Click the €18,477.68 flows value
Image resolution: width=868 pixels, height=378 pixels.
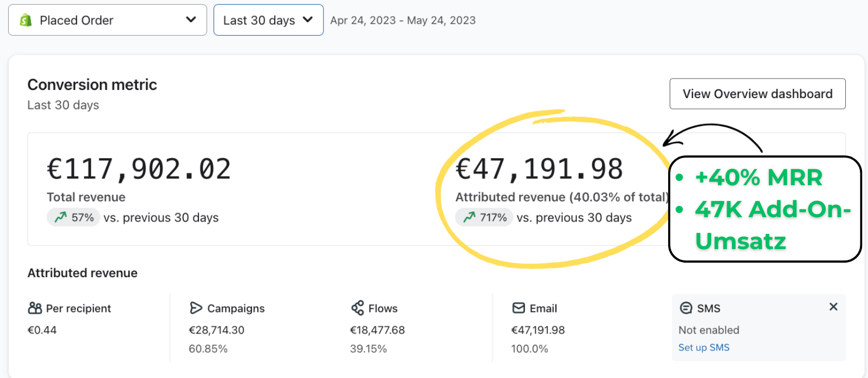pos(378,330)
